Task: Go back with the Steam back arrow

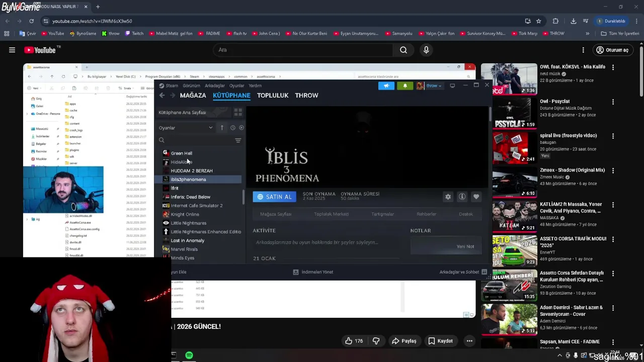Action: (162, 95)
